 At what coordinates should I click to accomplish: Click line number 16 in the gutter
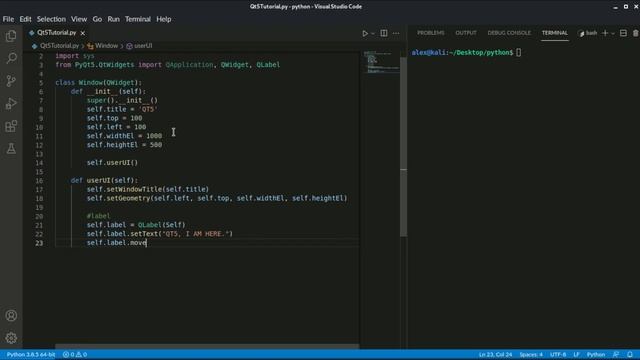coord(39,180)
